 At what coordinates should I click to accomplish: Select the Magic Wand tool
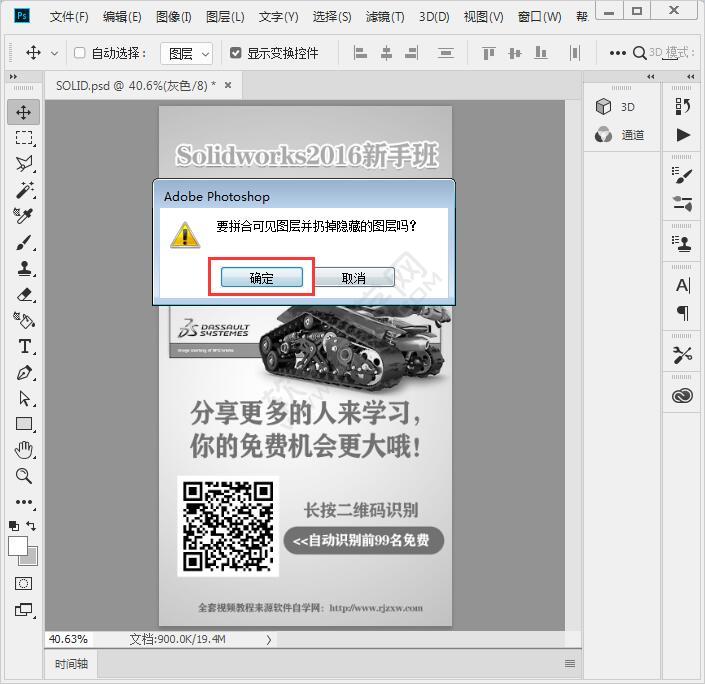pyautogui.click(x=24, y=190)
